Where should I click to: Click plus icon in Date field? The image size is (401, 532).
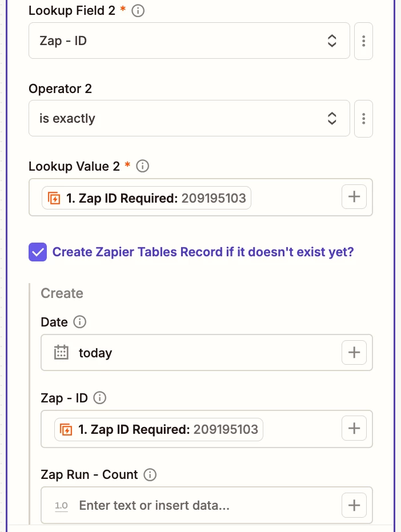point(354,353)
